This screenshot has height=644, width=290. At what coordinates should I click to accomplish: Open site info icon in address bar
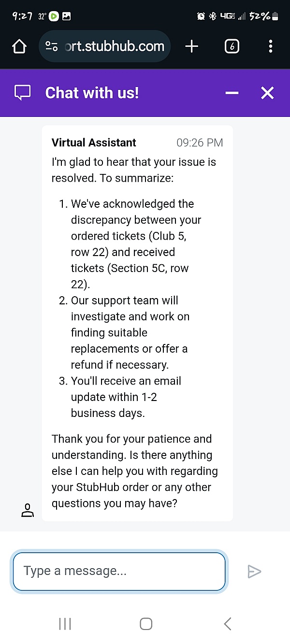tap(51, 46)
